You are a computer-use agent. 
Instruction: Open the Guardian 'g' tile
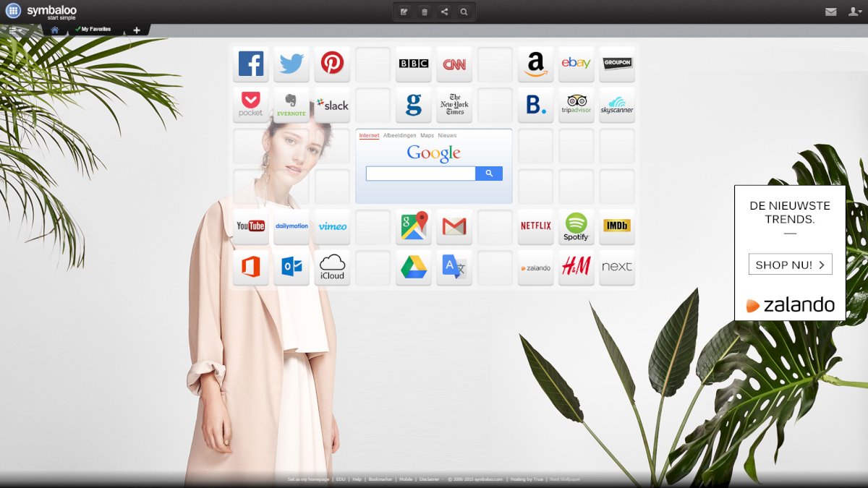point(414,105)
